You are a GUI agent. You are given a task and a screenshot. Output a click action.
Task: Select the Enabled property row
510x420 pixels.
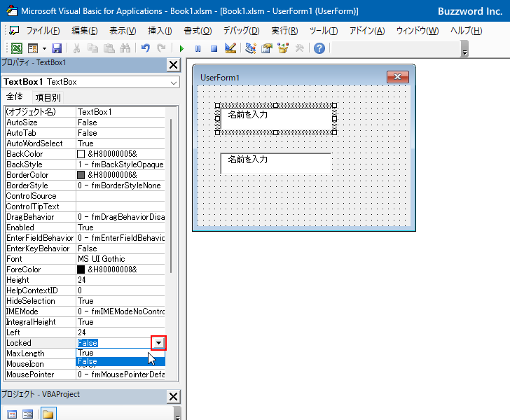click(85, 227)
